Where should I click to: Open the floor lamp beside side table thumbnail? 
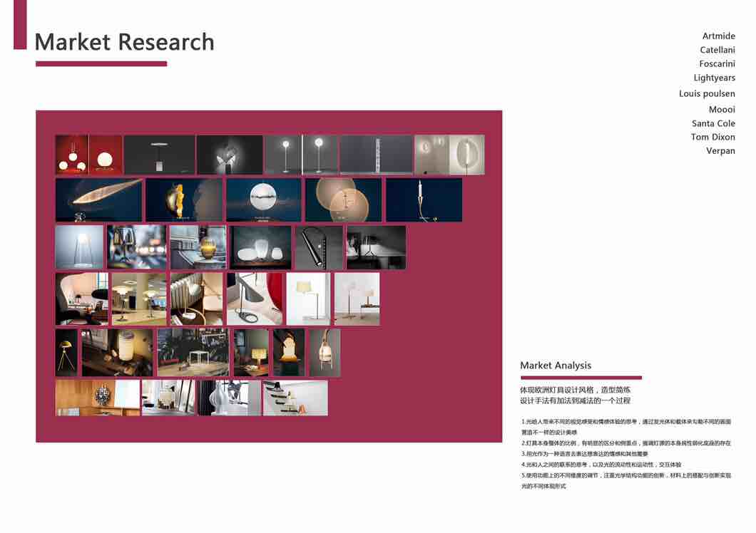(x=357, y=299)
